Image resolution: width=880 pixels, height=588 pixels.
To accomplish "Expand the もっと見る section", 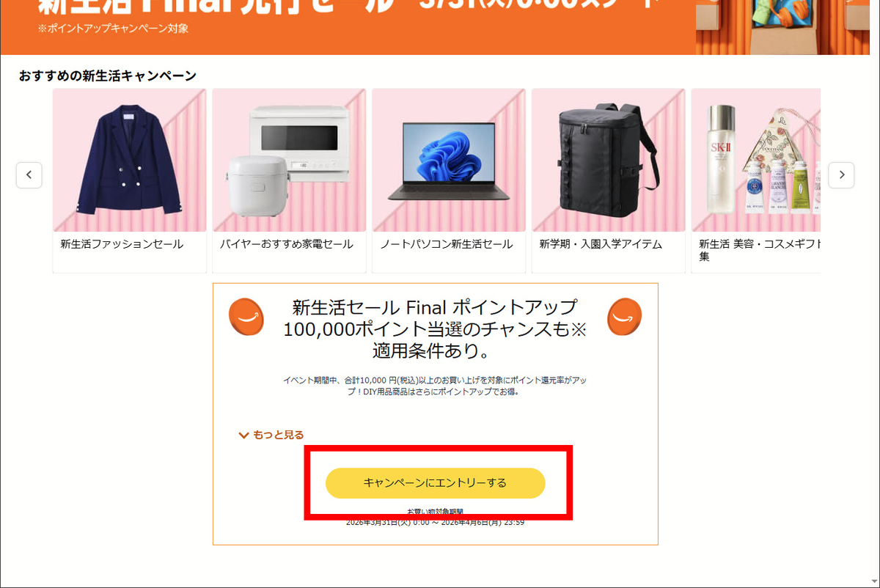I will coord(271,435).
